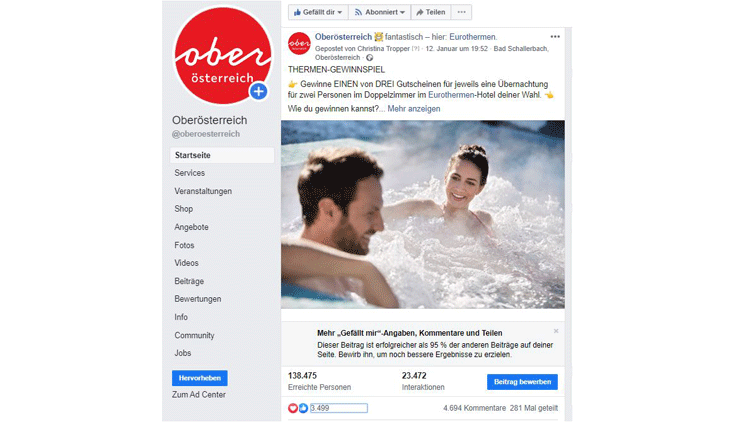Click the more options button beside Teilen
The image size is (750, 422).
[x=462, y=12]
